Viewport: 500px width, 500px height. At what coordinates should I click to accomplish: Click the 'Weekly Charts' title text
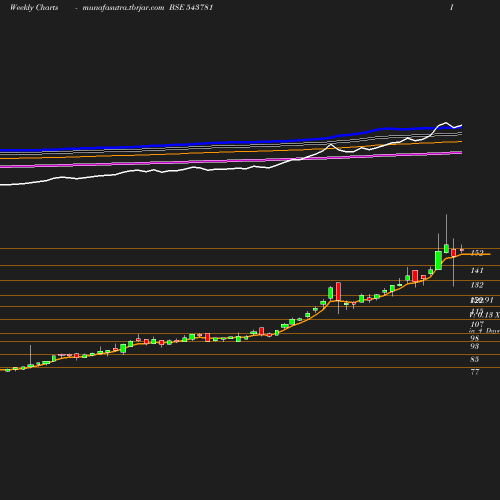click(x=34, y=8)
